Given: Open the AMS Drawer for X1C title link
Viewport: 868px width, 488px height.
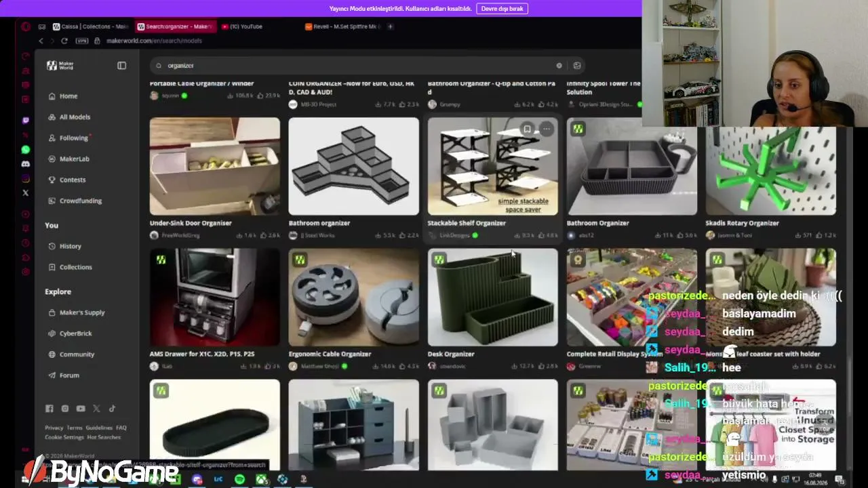Looking at the screenshot, I should [x=202, y=354].
